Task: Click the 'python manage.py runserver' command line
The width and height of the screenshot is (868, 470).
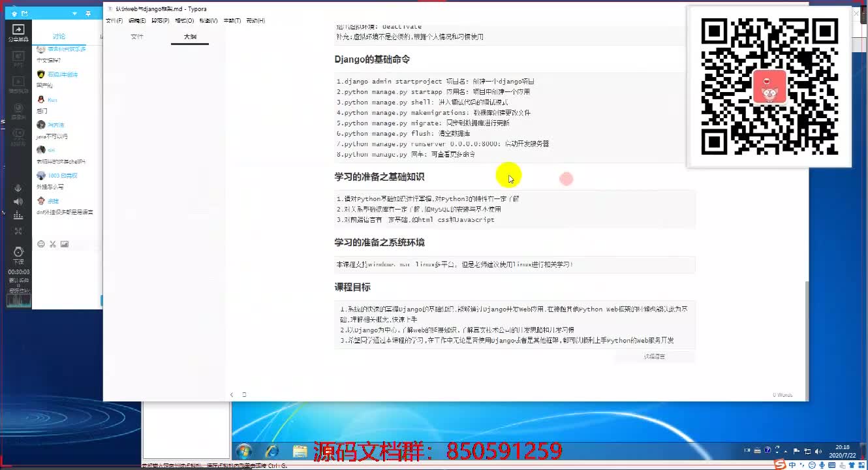Action: (x=442, y=144)
